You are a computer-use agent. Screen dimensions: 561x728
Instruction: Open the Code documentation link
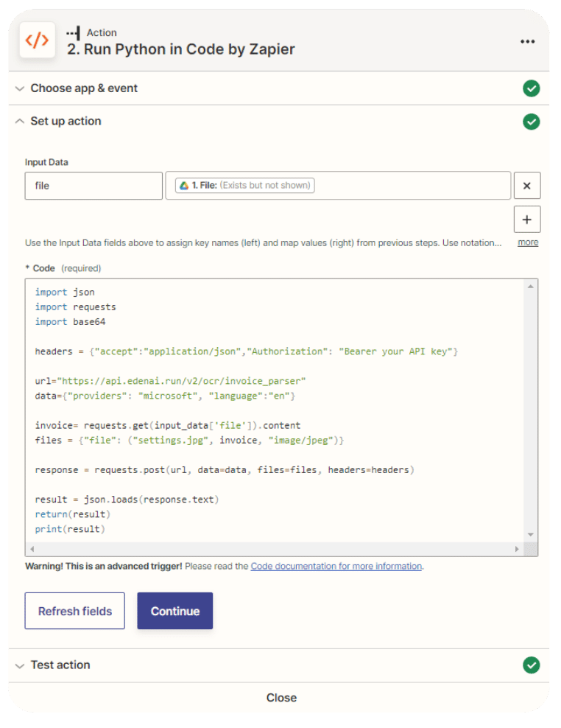tap(336, 567)
